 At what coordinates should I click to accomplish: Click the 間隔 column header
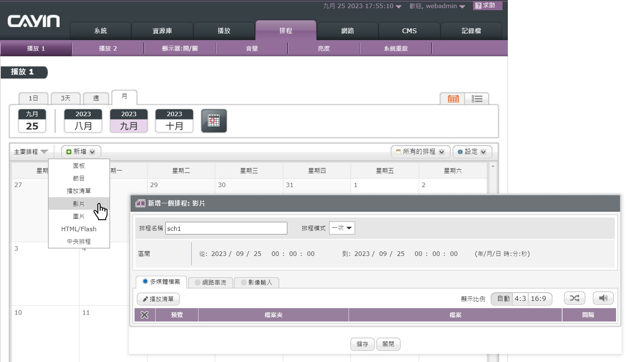588,315
